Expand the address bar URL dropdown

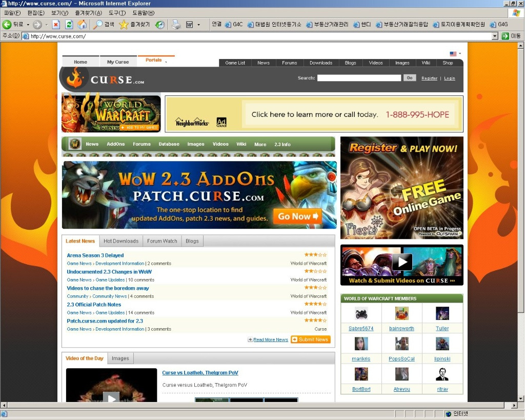495,36
